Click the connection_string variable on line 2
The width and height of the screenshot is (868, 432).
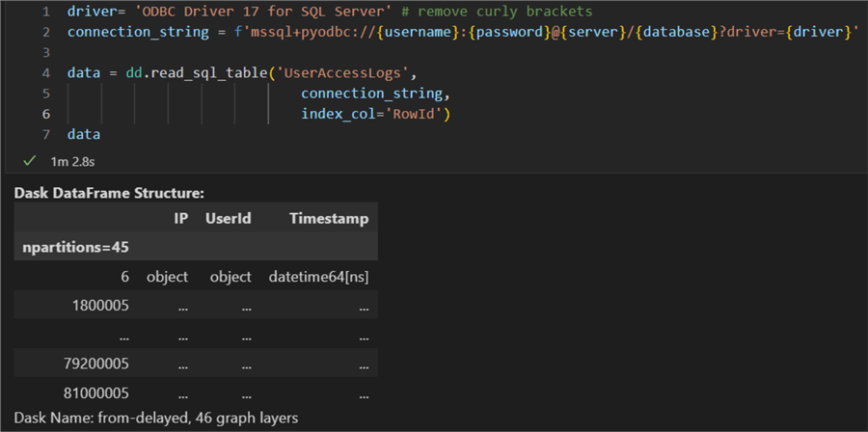point(138,32)
